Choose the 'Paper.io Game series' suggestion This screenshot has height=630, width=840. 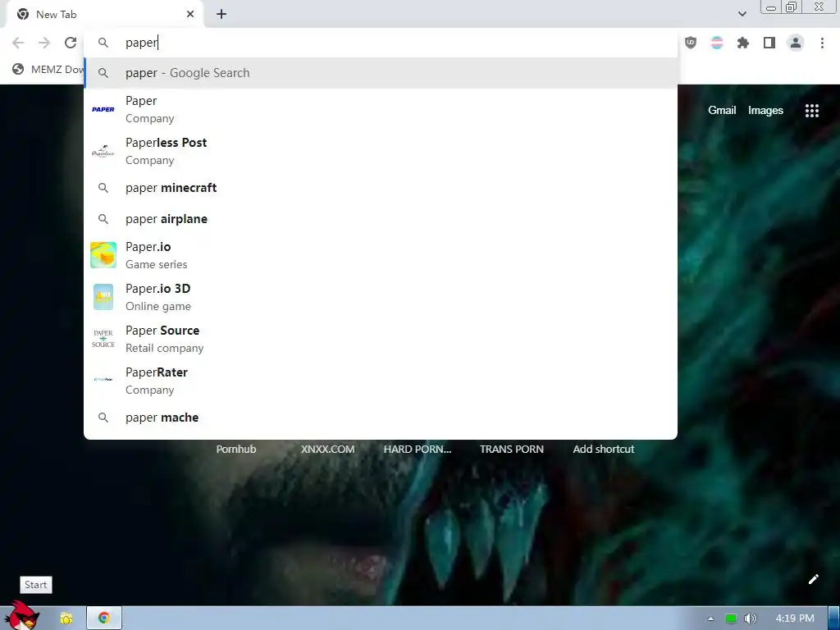(381, 255)
